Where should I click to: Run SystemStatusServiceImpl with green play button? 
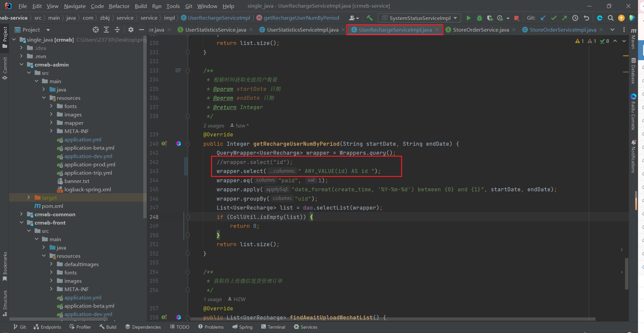coord(469,18)
